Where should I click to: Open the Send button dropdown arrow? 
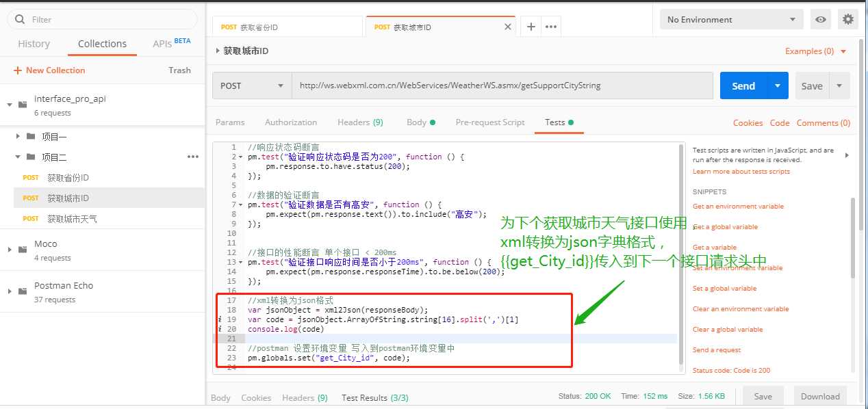(777, 85)
